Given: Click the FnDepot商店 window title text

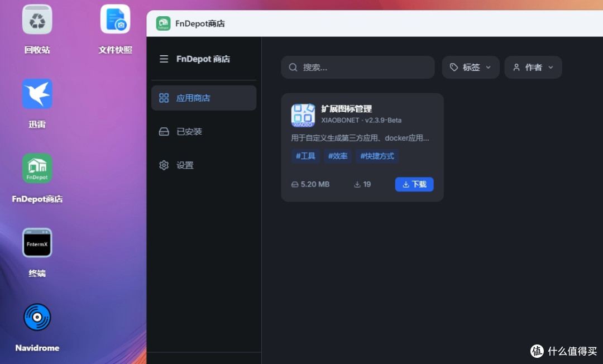Looking at the screenshot, I should pyautogui.click(x=200, y=23).
